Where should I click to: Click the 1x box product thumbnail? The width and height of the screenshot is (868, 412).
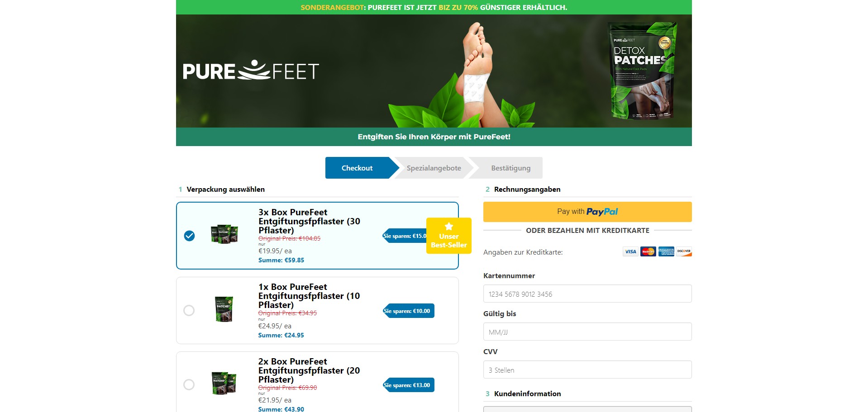[224, 309]
